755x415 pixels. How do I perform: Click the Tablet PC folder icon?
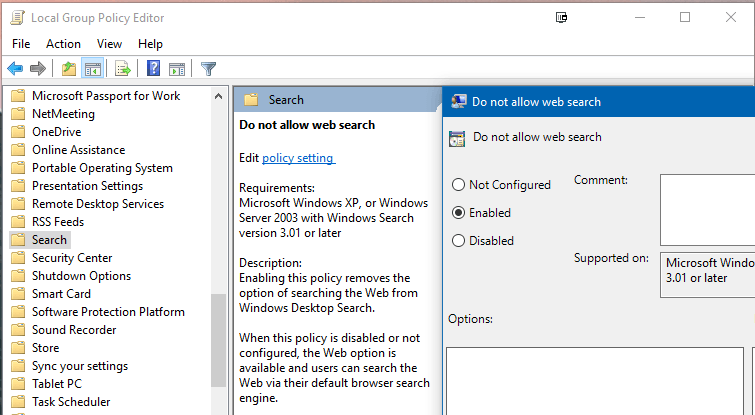[x=18, y=384]
